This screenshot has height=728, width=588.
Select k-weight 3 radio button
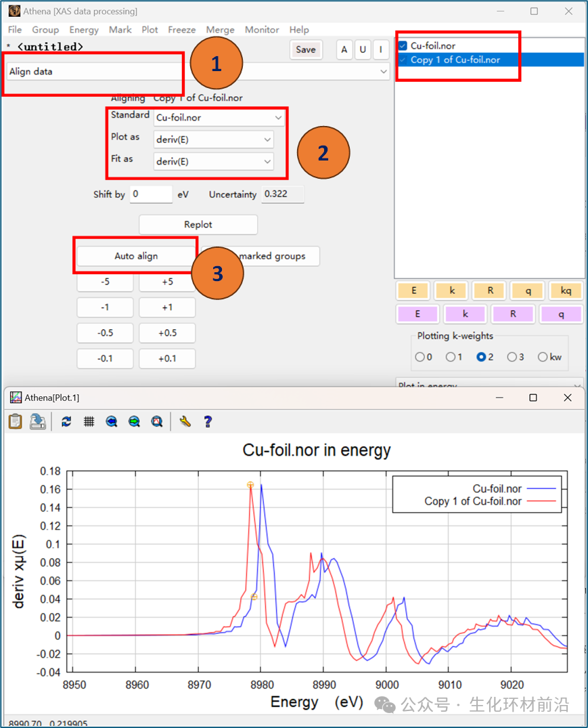[512, 357]
